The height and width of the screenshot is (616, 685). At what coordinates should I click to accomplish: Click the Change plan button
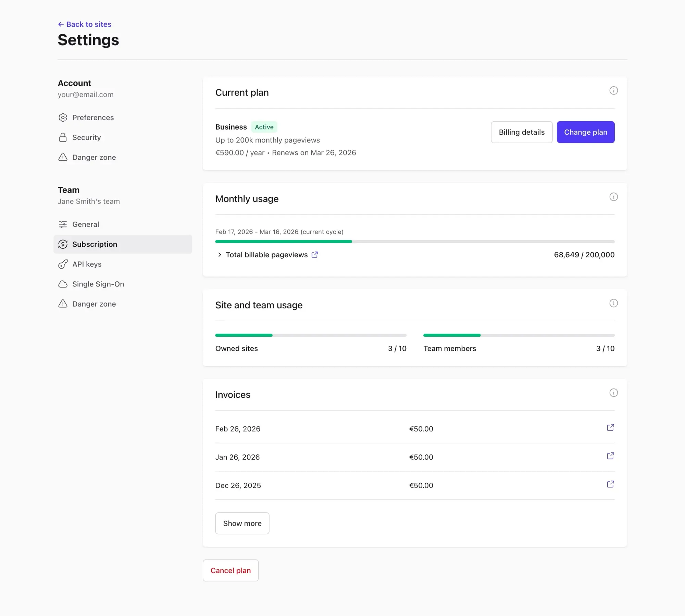pyautogui.click(x=585, y=132)
